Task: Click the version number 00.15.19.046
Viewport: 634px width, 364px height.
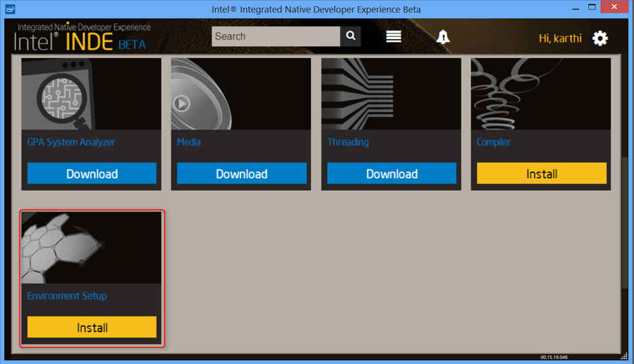Action: (554, 357)
